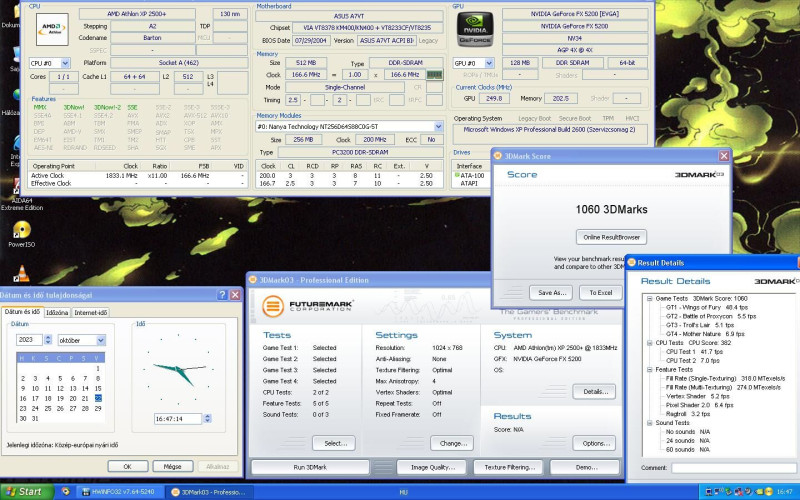
Task: Select GT4 - Mother Nature result row
Action: click(705, 334)
